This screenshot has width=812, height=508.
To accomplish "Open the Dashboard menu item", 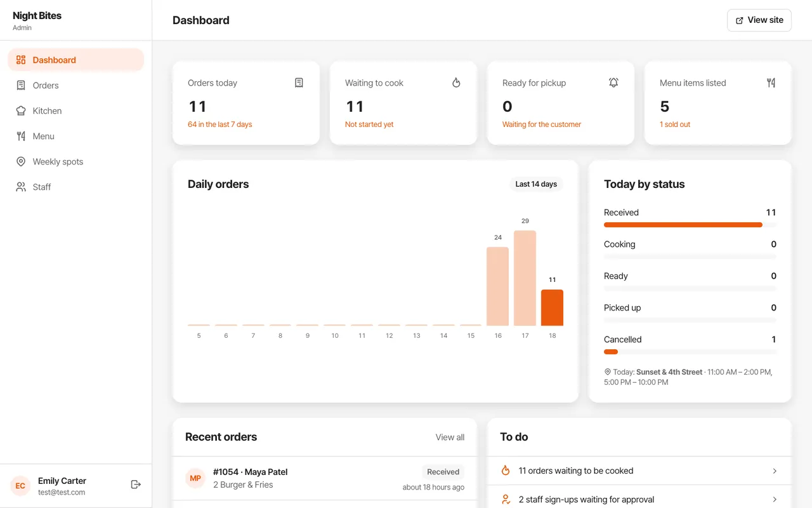I will tap(76, 60).
